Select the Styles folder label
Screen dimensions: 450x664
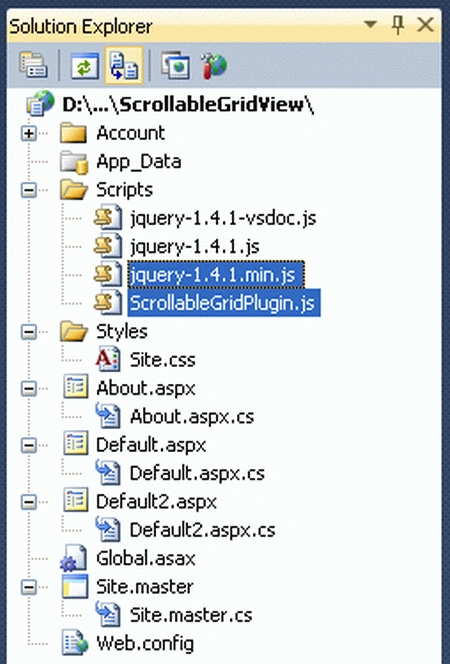pos(122,332)
